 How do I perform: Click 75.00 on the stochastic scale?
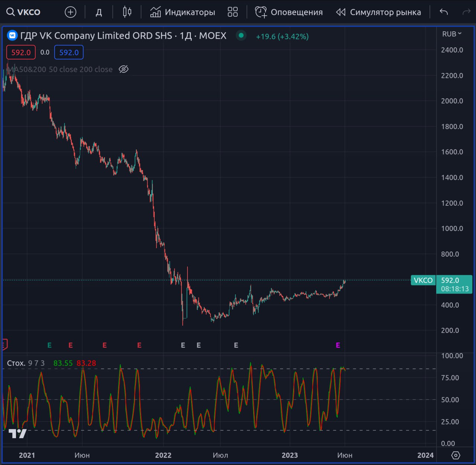click(450, 378)
